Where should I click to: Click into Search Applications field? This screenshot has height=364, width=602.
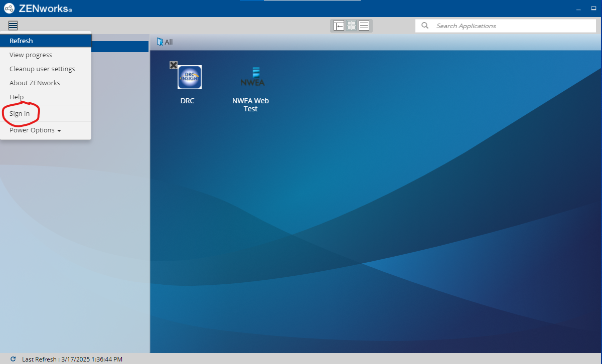(512, 26)
